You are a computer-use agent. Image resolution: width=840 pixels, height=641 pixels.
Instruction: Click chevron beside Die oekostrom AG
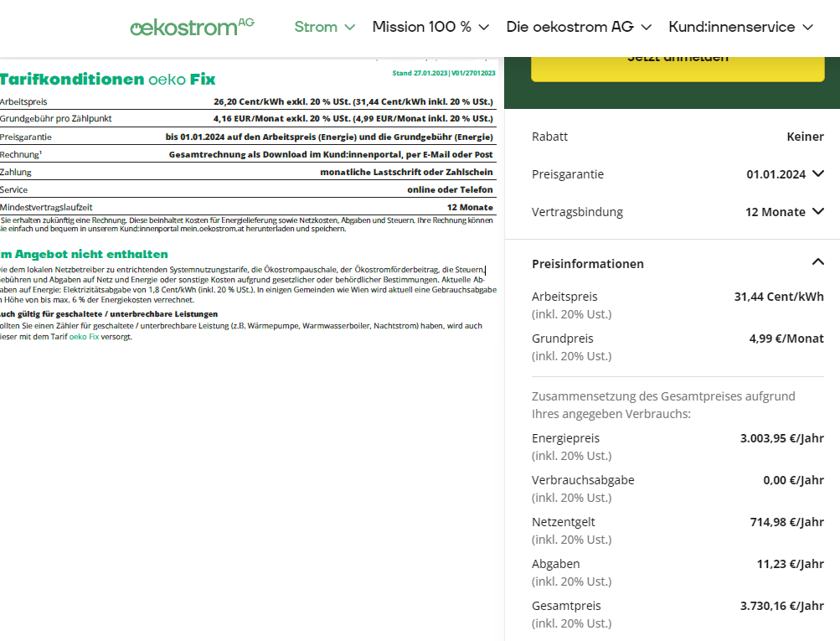pyautogui.click(x=647, y=28)
